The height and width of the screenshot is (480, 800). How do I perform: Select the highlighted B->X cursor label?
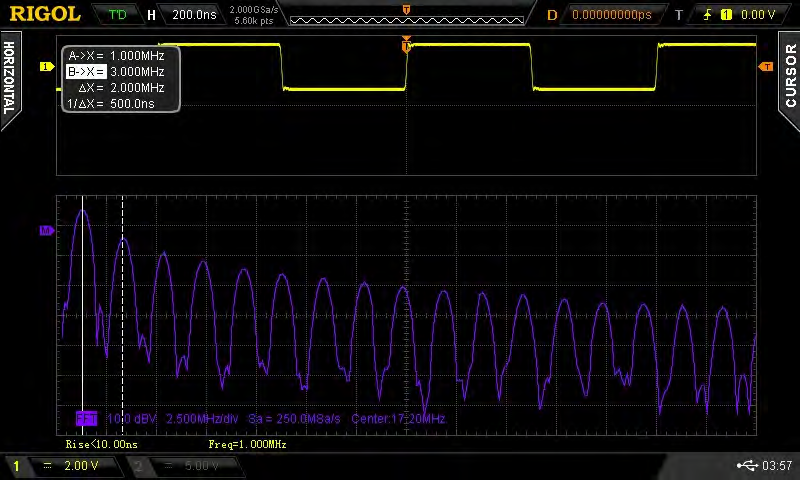click(x=86, y=71)
